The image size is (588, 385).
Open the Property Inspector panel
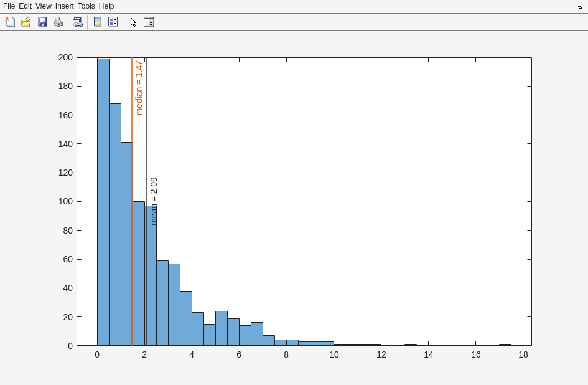pyautogui.click(x=149, y=22)
